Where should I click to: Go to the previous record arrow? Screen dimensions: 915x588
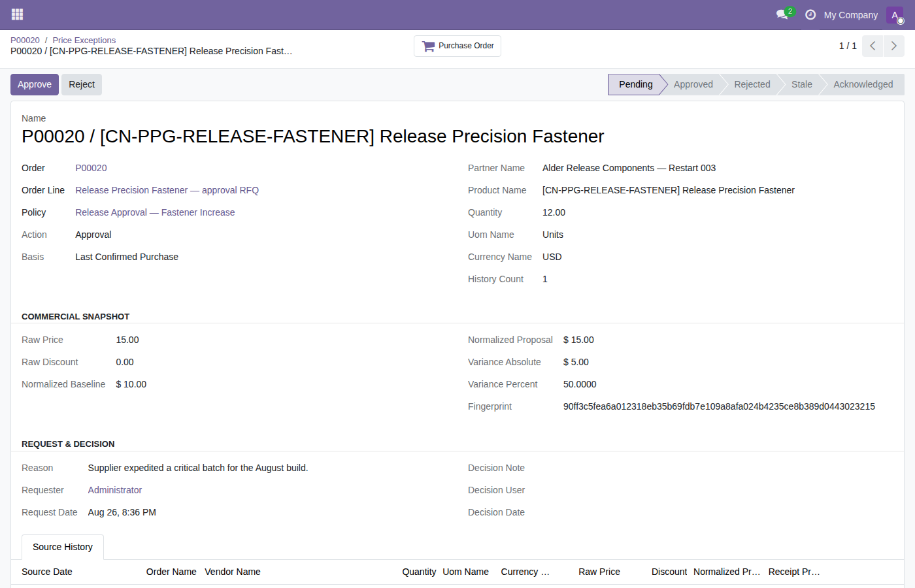click(873, 46)
